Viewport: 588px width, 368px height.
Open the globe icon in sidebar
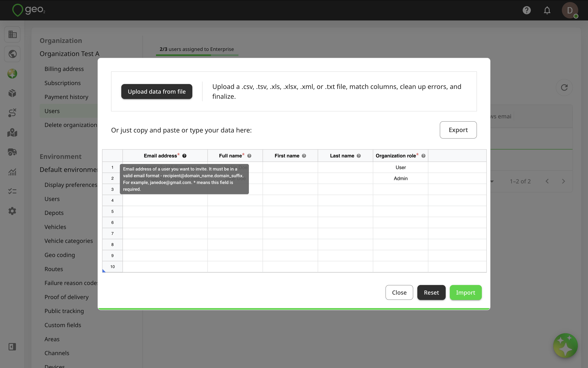pyautogui.click(x=12, y=54)
